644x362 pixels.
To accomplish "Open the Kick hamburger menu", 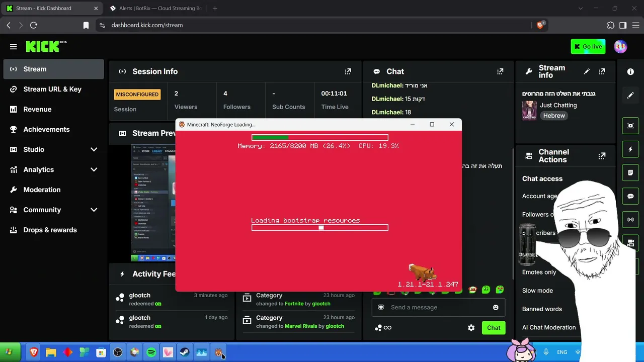I will pyautogui.click(x=14, y=47).
